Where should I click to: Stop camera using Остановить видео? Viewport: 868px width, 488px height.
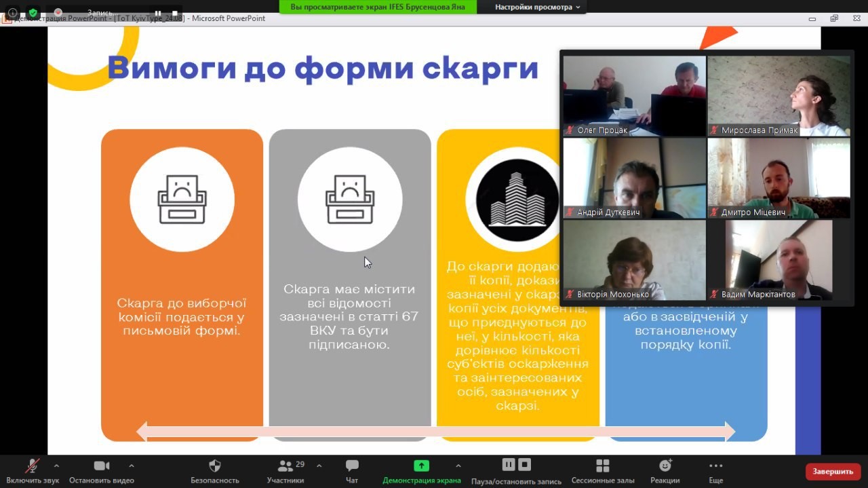click(102, 466)
